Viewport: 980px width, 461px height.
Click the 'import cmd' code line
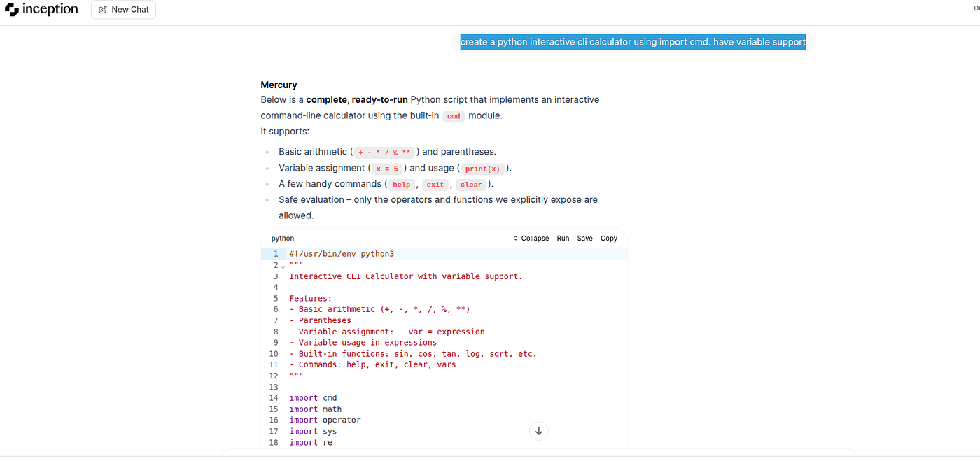coord(313,398)
